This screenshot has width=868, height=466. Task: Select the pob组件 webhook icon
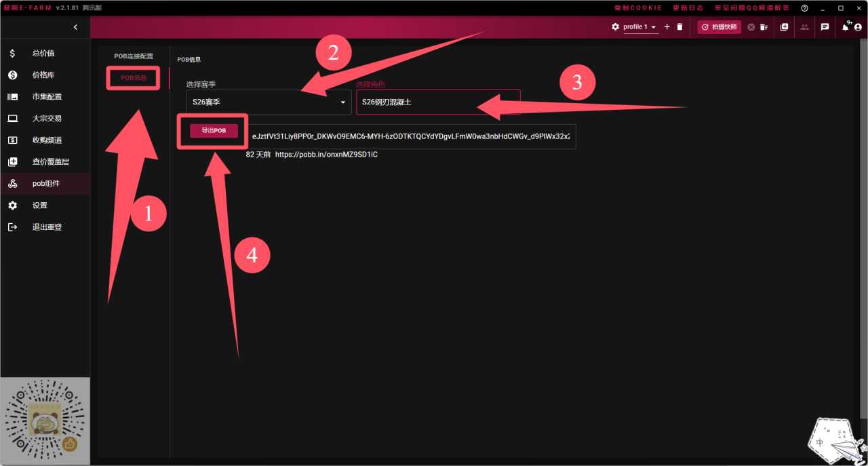click(13, 184)
